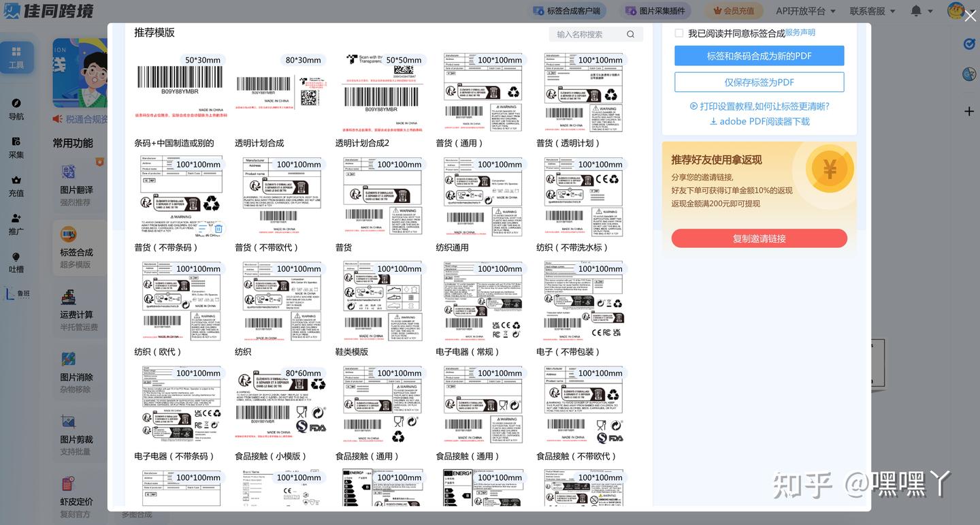The height and width of the screenshot is (525, 980).
Task: Click the 导航 navigation sidebar icon
Action: 16,109
